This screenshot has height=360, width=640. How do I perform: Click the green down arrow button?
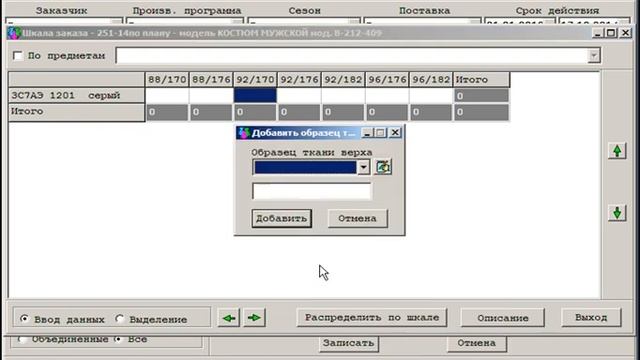point(617,213)
